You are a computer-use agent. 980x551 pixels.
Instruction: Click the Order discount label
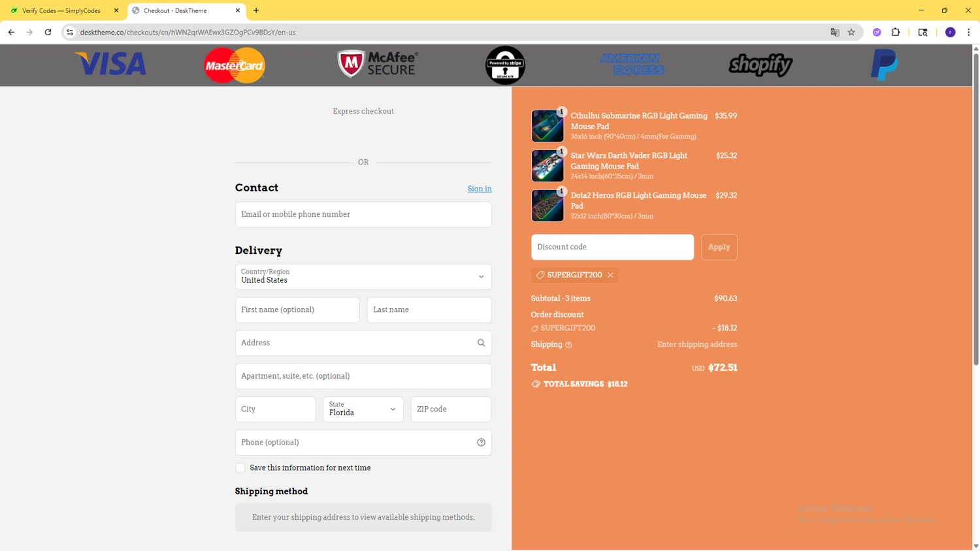pyautogui.click(x=557, y=315)
